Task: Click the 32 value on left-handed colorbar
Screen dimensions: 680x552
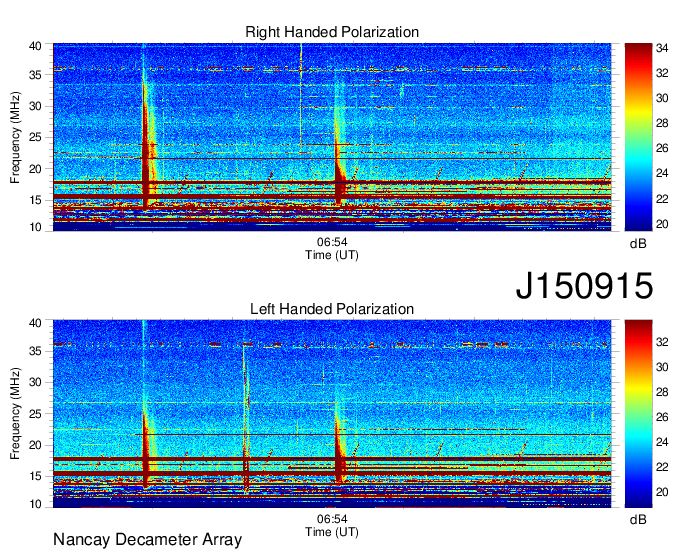Action: (662, 342)
